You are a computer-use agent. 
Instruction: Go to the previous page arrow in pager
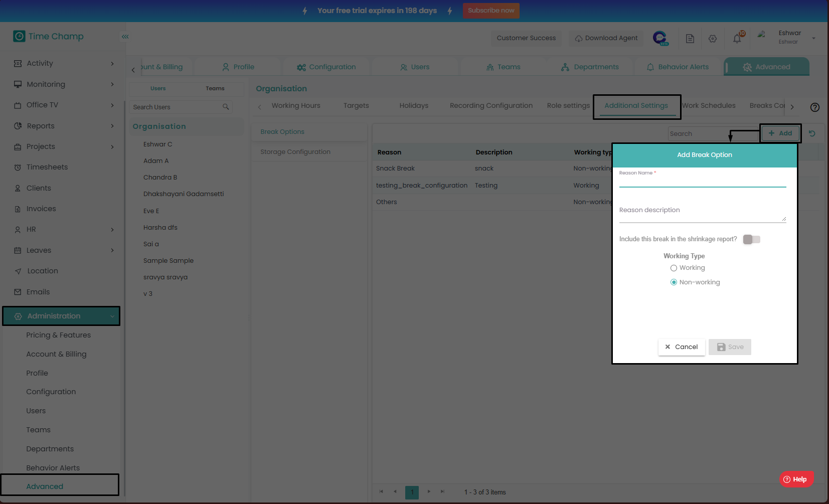click(x=395, y=491)
